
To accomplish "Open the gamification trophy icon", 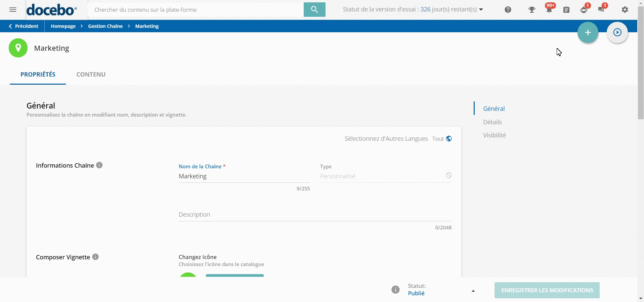I will point(531,10).
